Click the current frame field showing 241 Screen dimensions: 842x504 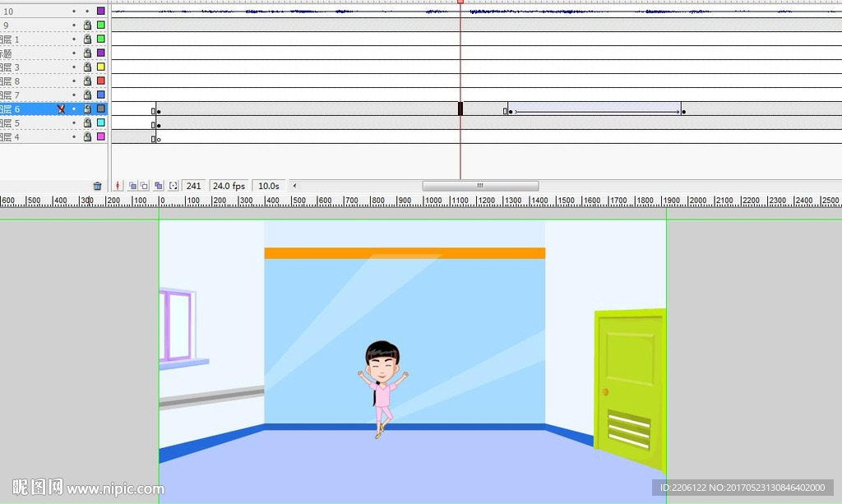point(194,187)
